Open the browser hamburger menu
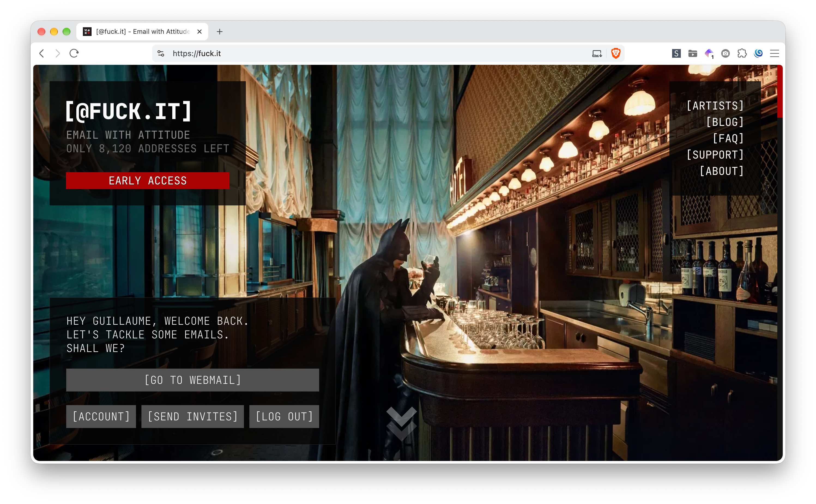 click(774, 53)
